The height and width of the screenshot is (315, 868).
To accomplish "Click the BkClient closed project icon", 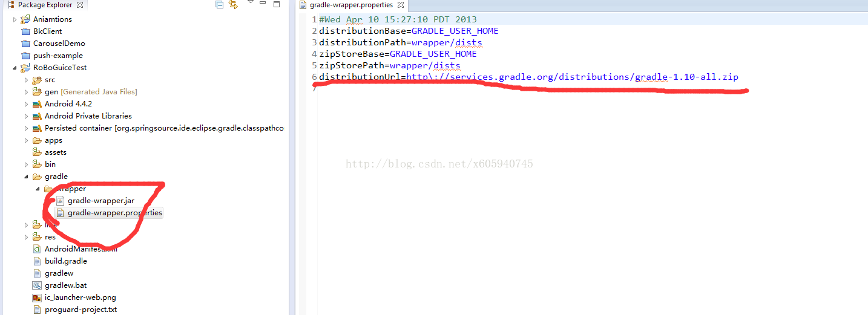I will (25, 31).
